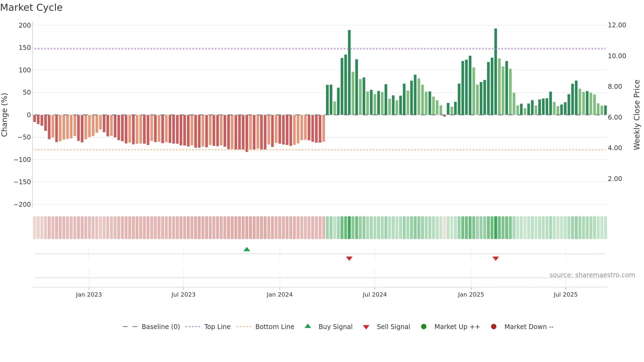Click the Change (%) y-axis title
The height and width of the screenshot is (362, 644).
tap(5, 115)
